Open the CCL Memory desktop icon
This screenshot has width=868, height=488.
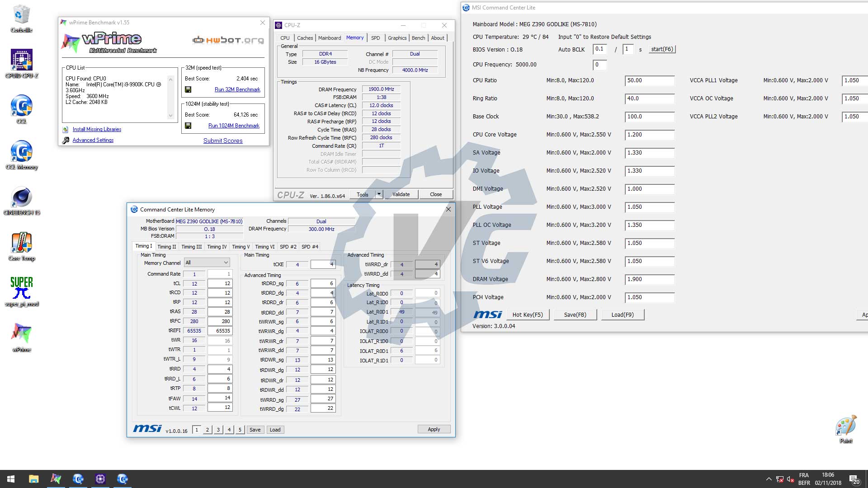point(21,155)
